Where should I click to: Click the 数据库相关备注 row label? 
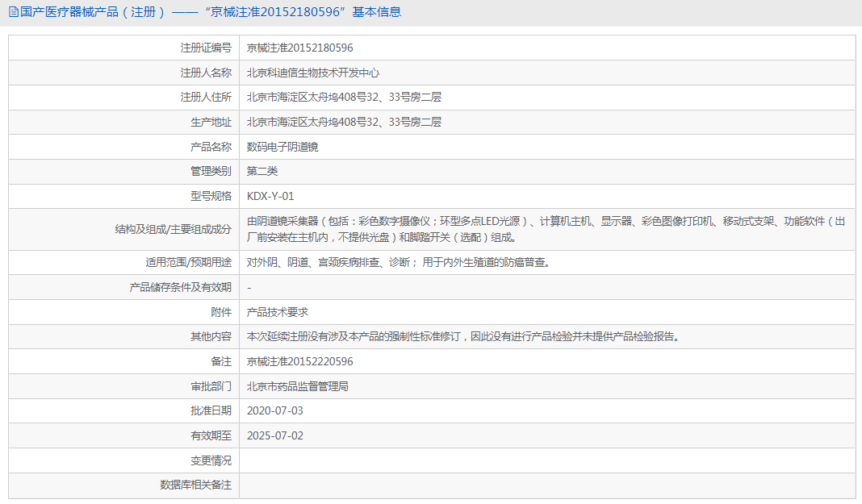pyautogui.click(x=195, y=485)
